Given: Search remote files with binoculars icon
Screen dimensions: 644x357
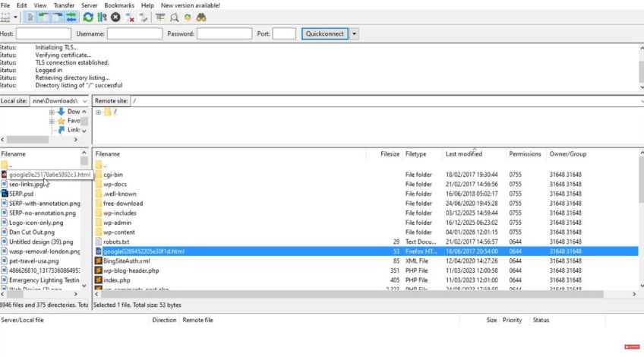Looking at the screenshot, I should (200, 17).
